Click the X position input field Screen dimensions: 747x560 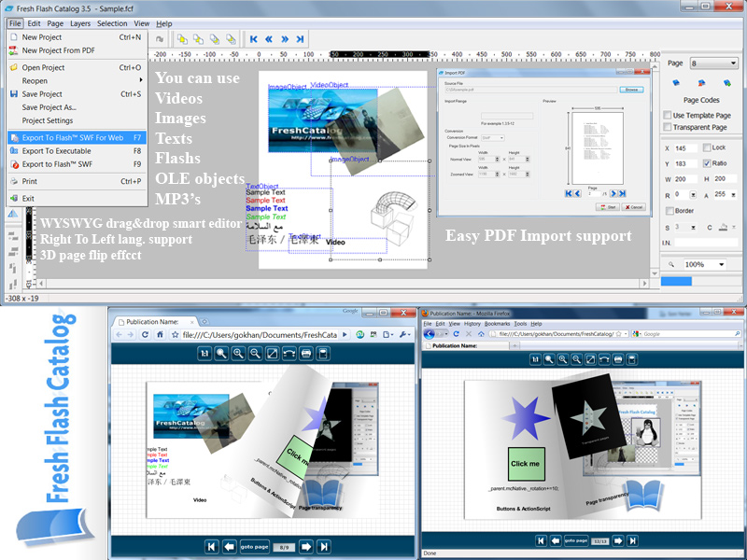pyautogui.click(x=684, y=148)
